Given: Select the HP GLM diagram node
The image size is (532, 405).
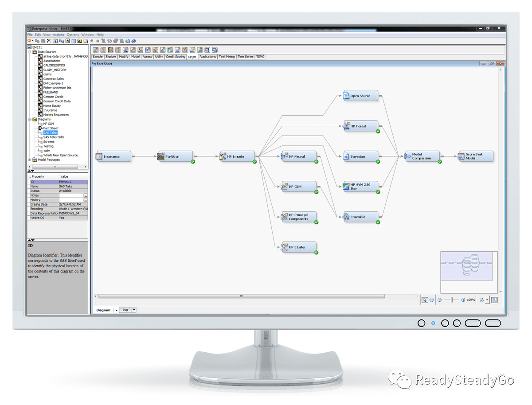Looking at the screenshot, I should coord(299,186).
